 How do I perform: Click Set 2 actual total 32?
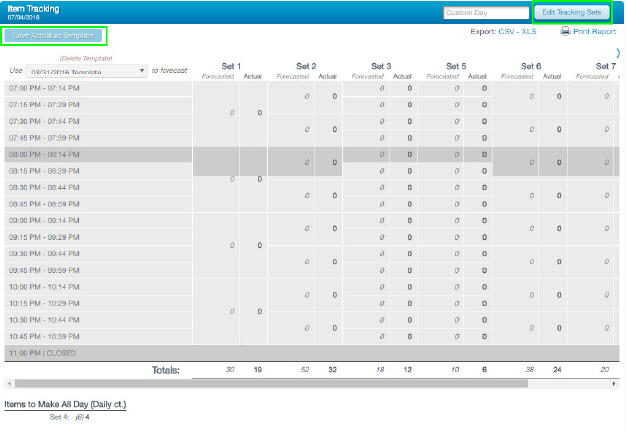(332, 370)
